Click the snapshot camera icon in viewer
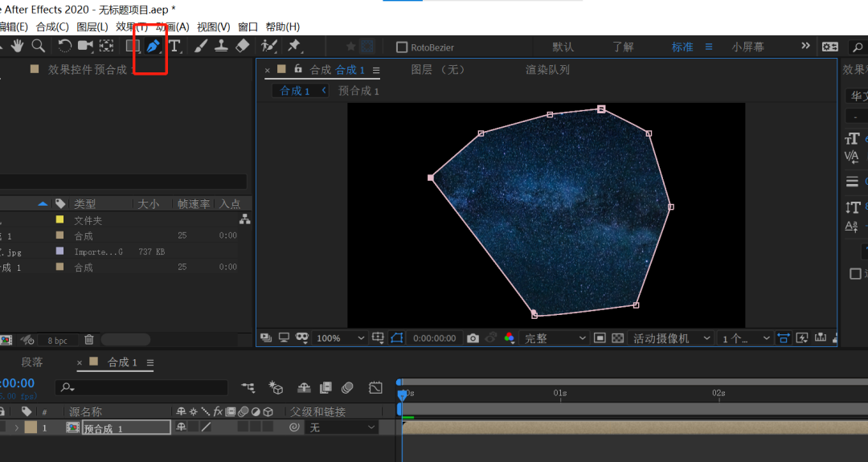 473,338
